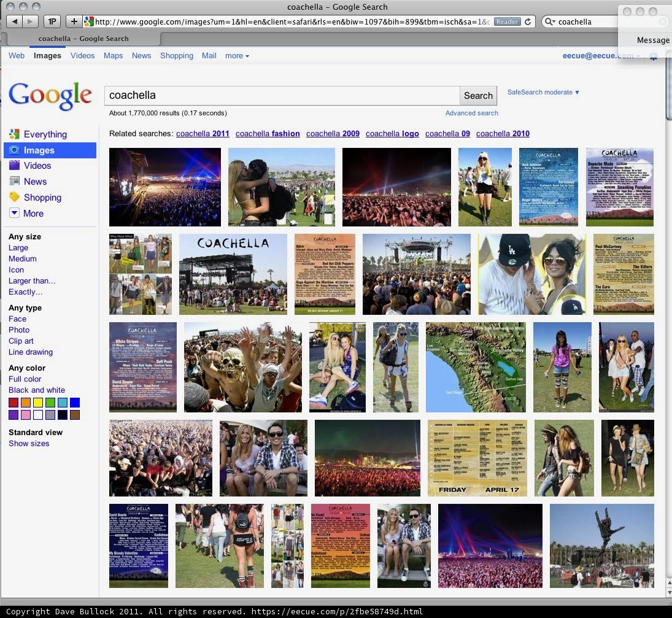Open the SafeSearch moderate dropdown
Image resolution: width=672 pixels, height=618 pixels.
coord(543,92)
